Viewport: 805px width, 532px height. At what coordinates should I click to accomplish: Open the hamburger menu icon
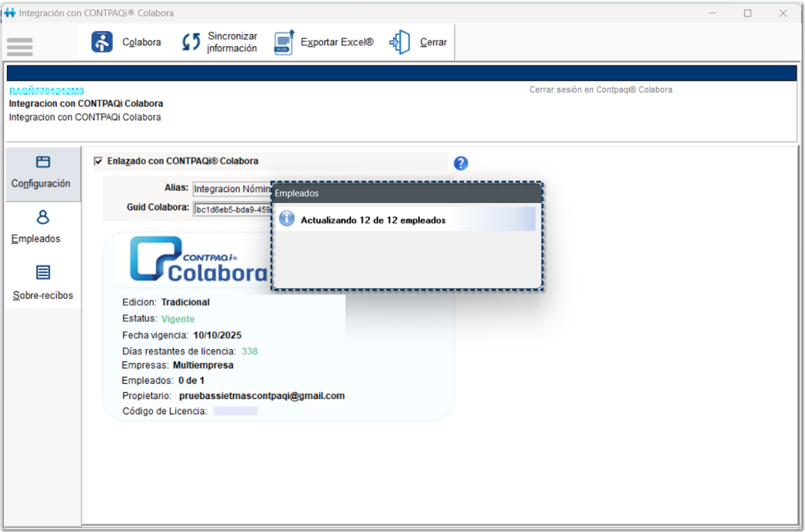20,46
